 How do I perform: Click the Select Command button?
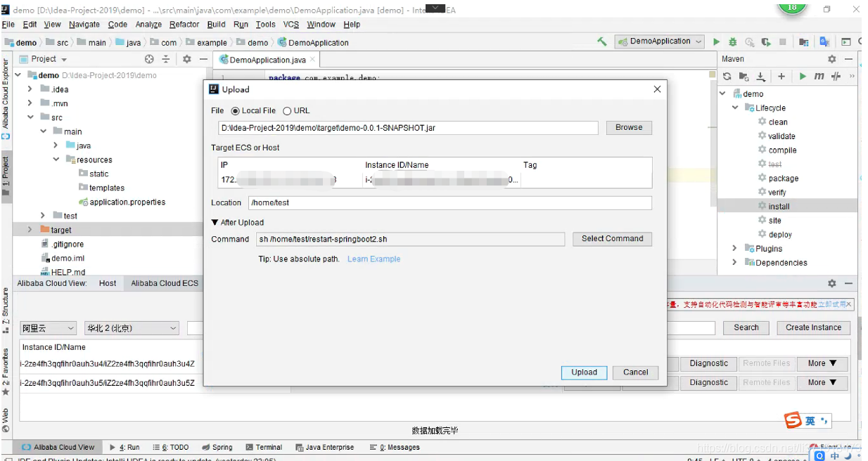(612, 239)
